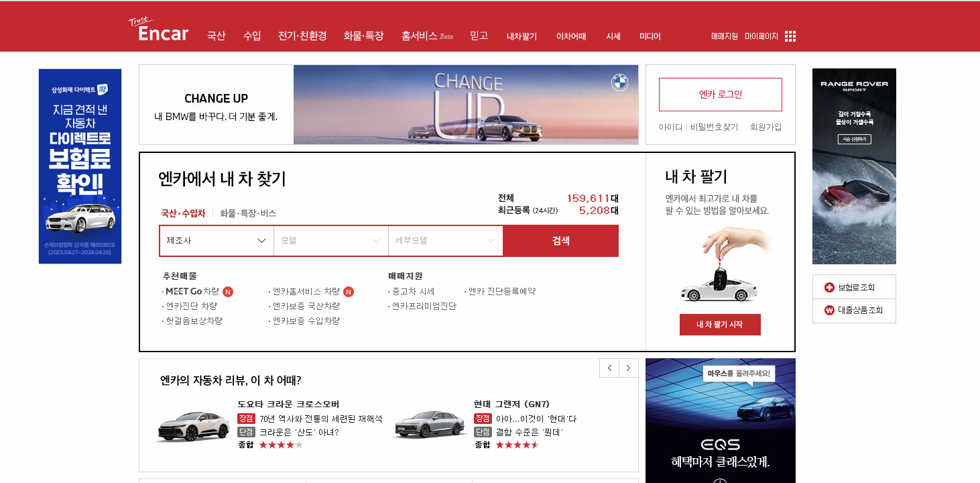This screenshot has height=483, width=980.
Task: Open the 모델 model dropdown
Action: point(330,240)
